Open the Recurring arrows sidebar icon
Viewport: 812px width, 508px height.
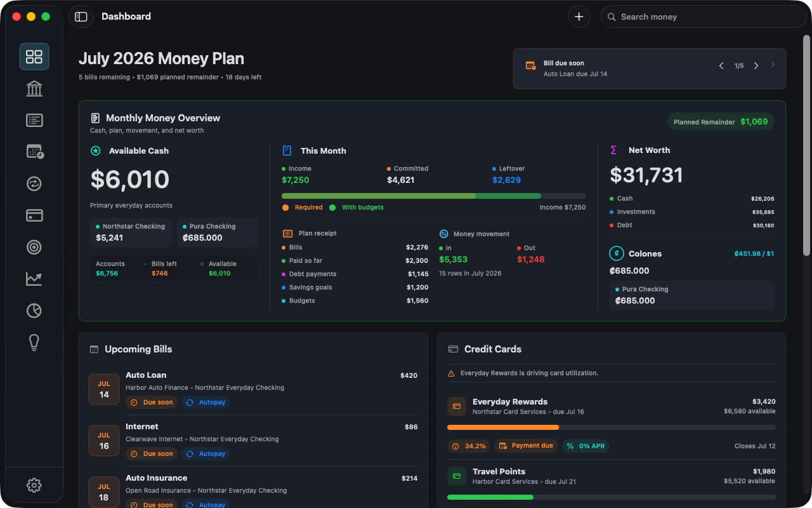point(34,184)
